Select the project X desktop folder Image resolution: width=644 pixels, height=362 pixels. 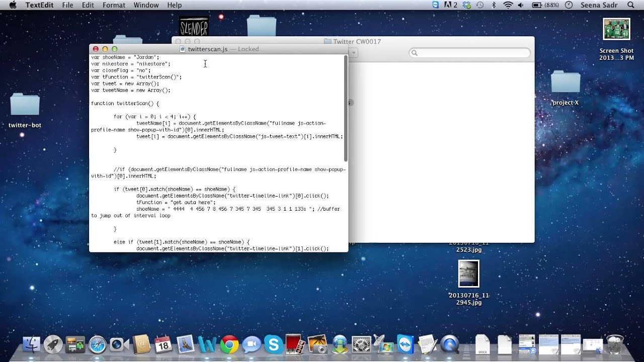point(566,88)
